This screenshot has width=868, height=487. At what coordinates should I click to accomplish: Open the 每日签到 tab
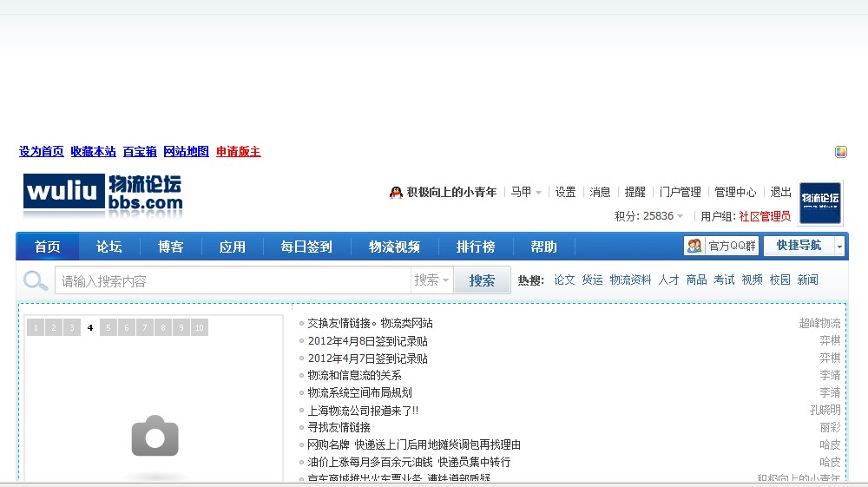click(306, 247)
